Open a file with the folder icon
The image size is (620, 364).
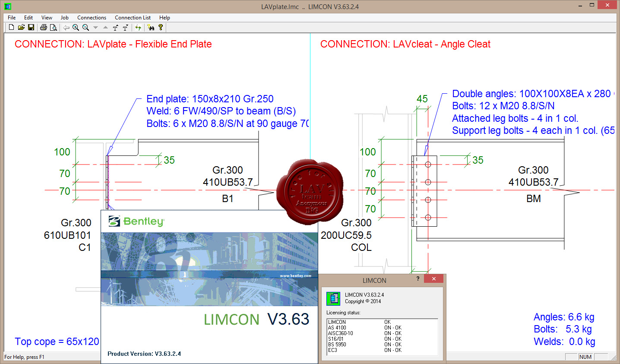pyautogui.click(x=21, y=27)
